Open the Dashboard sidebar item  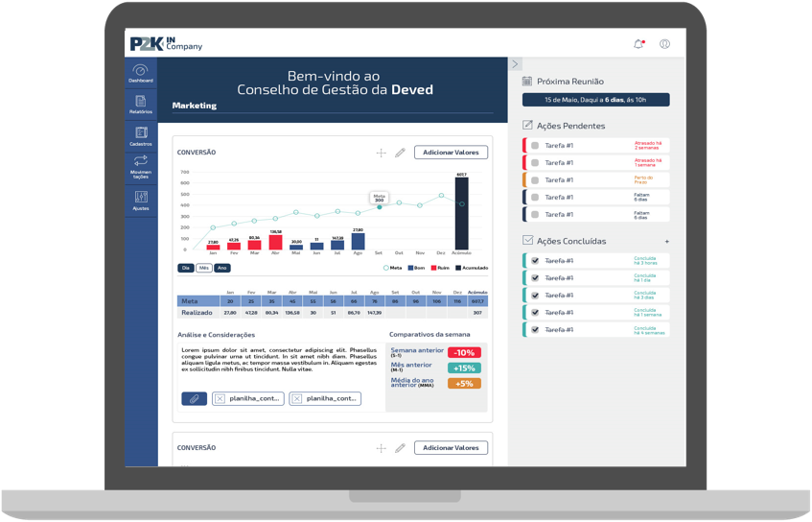141,73
